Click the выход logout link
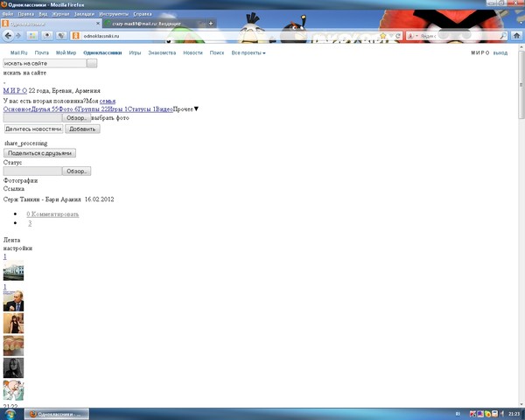 [500, 52]
